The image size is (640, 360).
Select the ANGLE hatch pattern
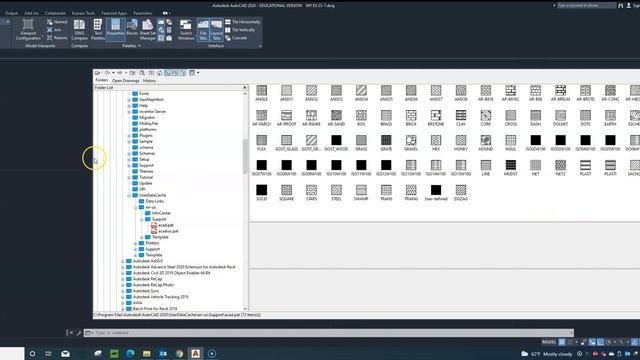tap(262, 93)
